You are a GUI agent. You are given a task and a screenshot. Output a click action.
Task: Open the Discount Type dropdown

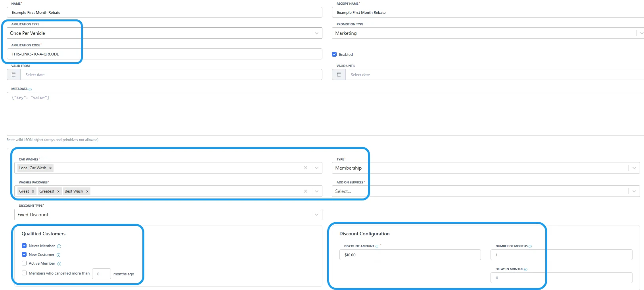point(168,215)
